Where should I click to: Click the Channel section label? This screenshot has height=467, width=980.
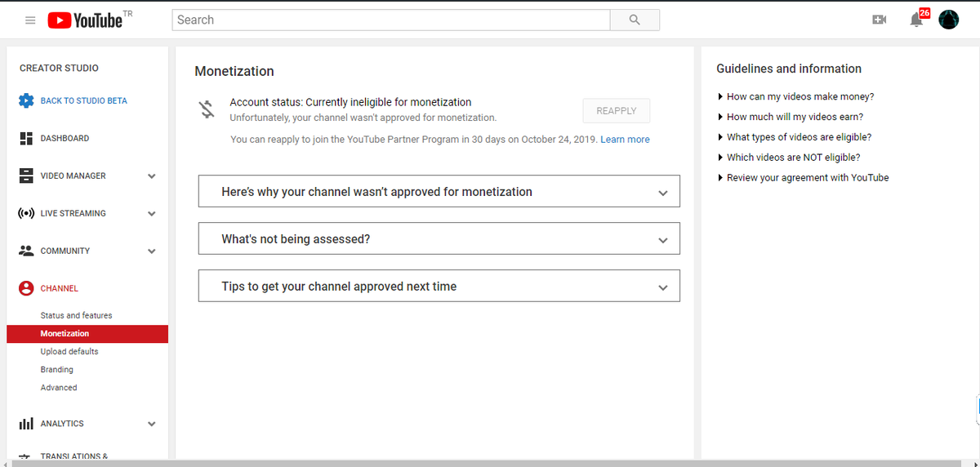(60, 288)
